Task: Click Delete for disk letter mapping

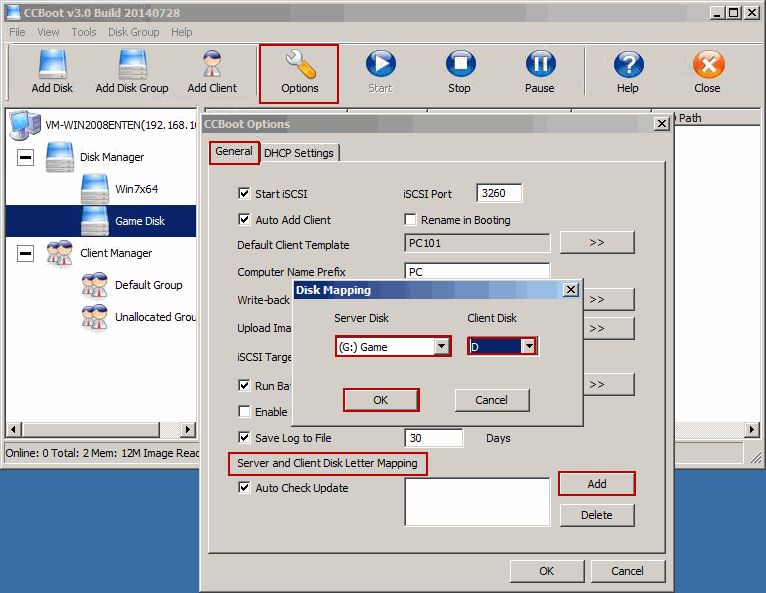Action: coord(597,515)
